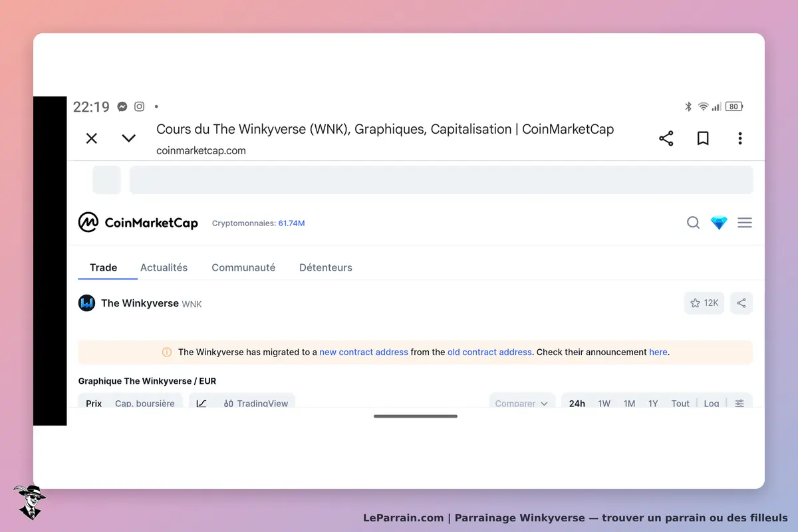The image size is (798, 532).
Task: Click the orange info icon in banner
Action: [x=167, y=352]
